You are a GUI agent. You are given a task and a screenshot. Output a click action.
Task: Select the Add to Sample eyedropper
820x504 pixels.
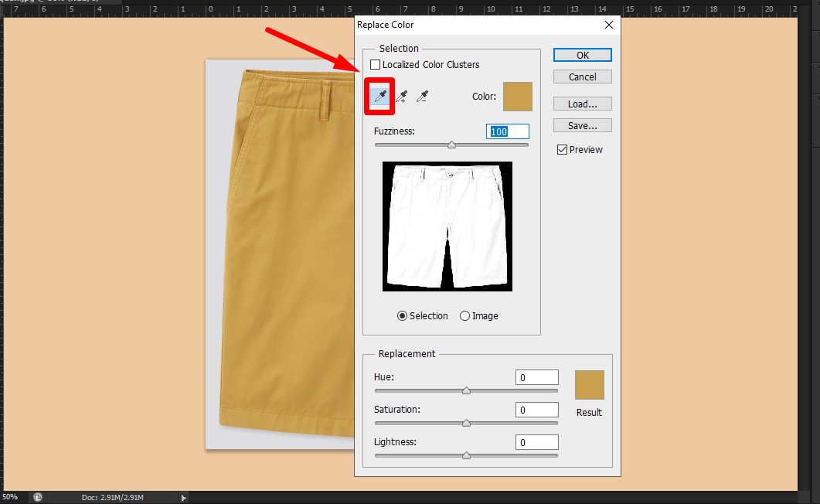pos(400,96)
